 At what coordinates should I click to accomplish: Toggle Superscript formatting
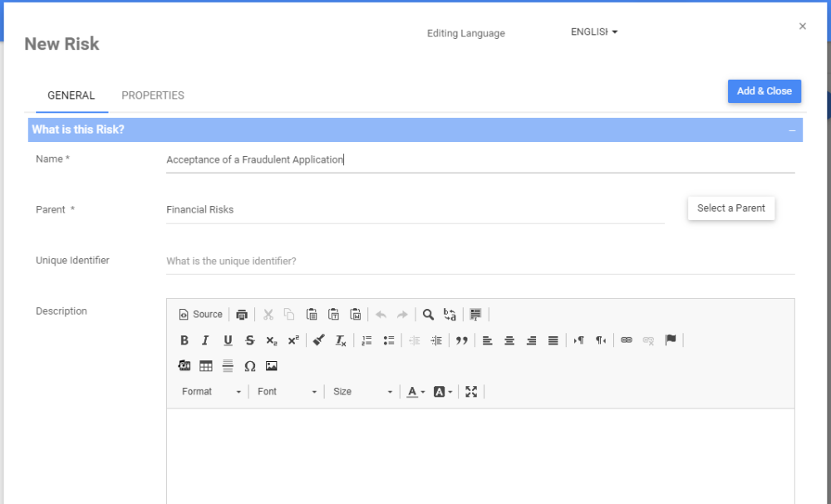click(293, 340)
